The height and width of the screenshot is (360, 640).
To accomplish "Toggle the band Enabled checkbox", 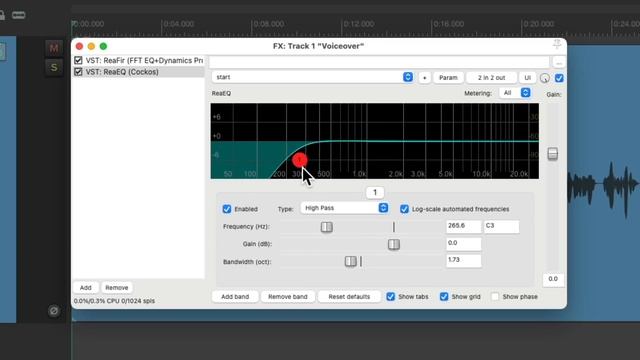I will (227, 209).
